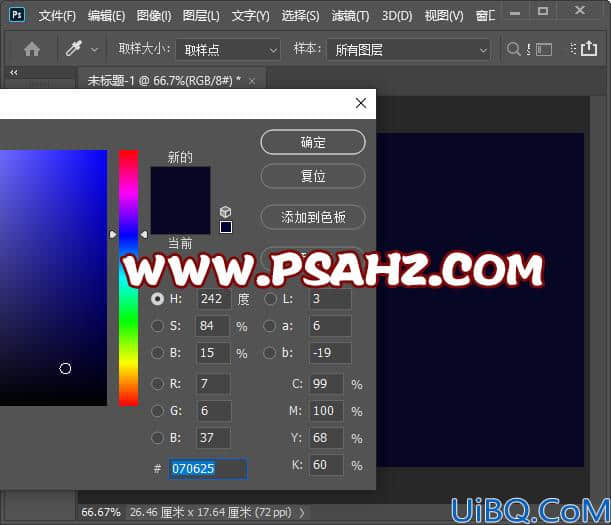Click the search magnifier icon
The width and height of the screenshot is (611, 525).
coord(513,49)
